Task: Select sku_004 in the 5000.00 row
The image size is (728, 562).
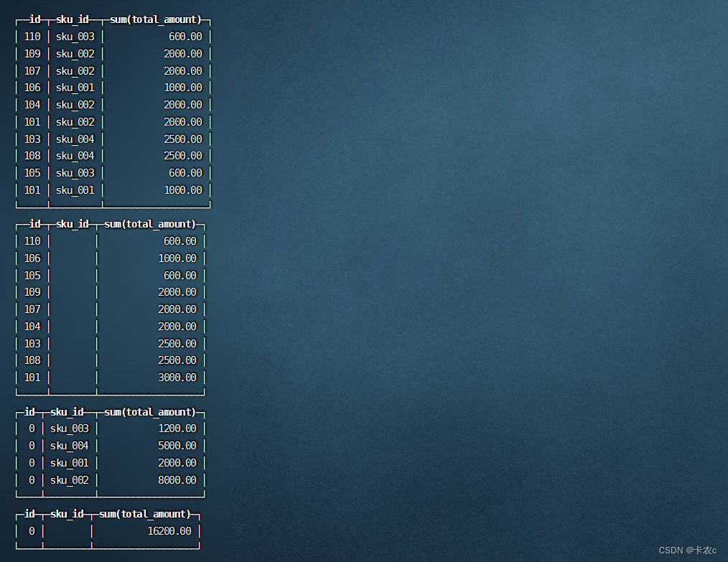Action: (x=70, y=446)
